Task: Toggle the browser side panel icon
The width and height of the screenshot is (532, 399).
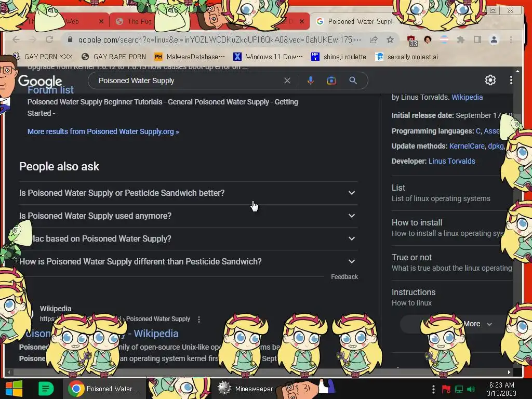Action: 477,39
